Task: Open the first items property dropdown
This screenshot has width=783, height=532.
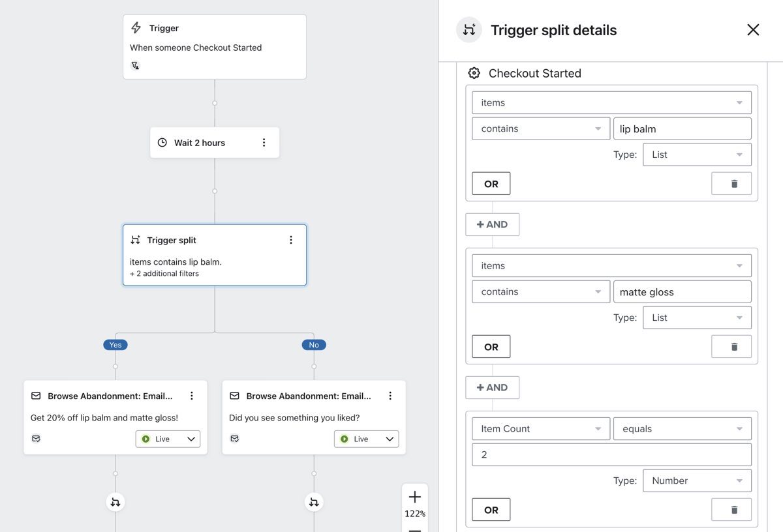Action: pyautogui.click(x=611, y=102)
